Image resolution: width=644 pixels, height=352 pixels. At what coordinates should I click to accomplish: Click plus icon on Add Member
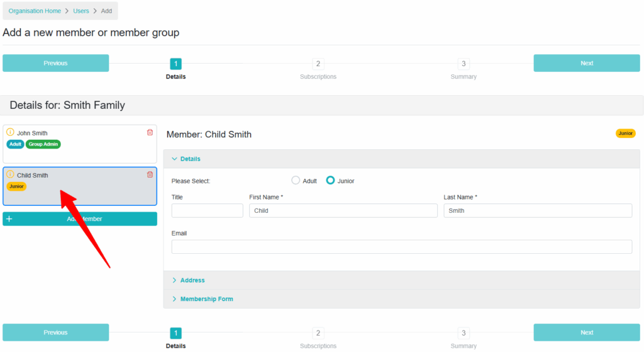tap(9, 219)
